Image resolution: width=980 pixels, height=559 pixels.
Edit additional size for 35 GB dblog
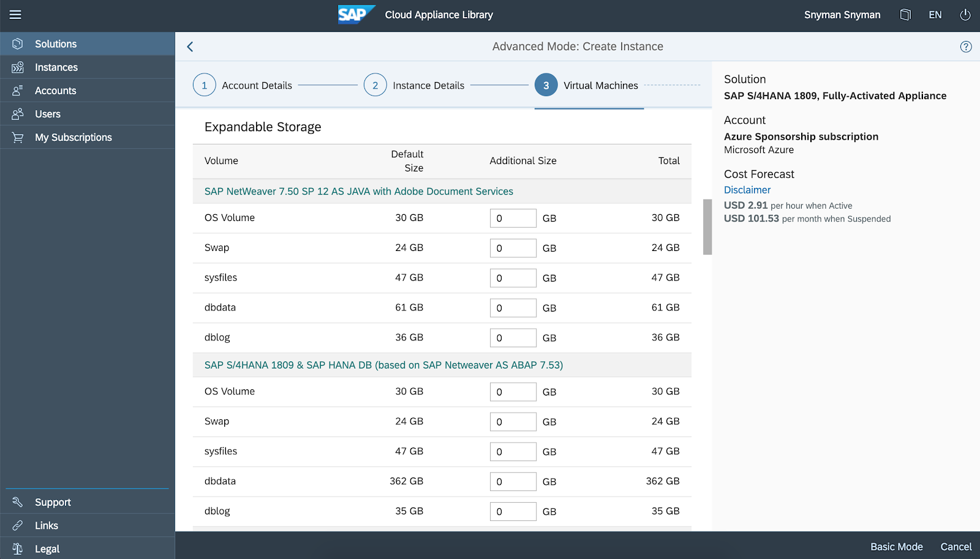click(513, 512)
